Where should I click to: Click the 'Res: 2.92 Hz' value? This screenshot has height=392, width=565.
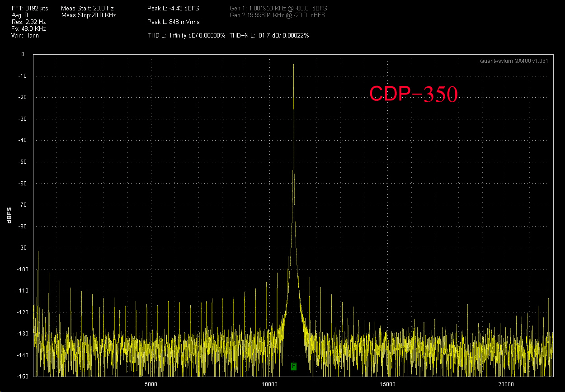coord(28,22)
